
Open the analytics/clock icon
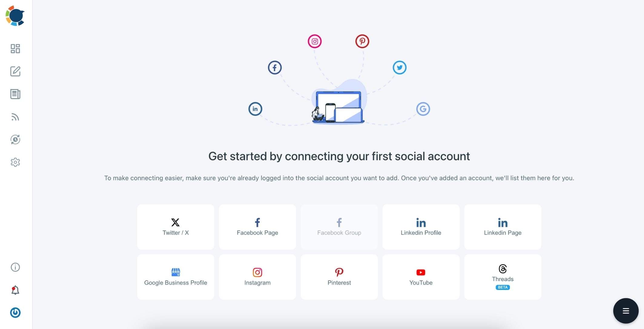click(x=15, y=140)
